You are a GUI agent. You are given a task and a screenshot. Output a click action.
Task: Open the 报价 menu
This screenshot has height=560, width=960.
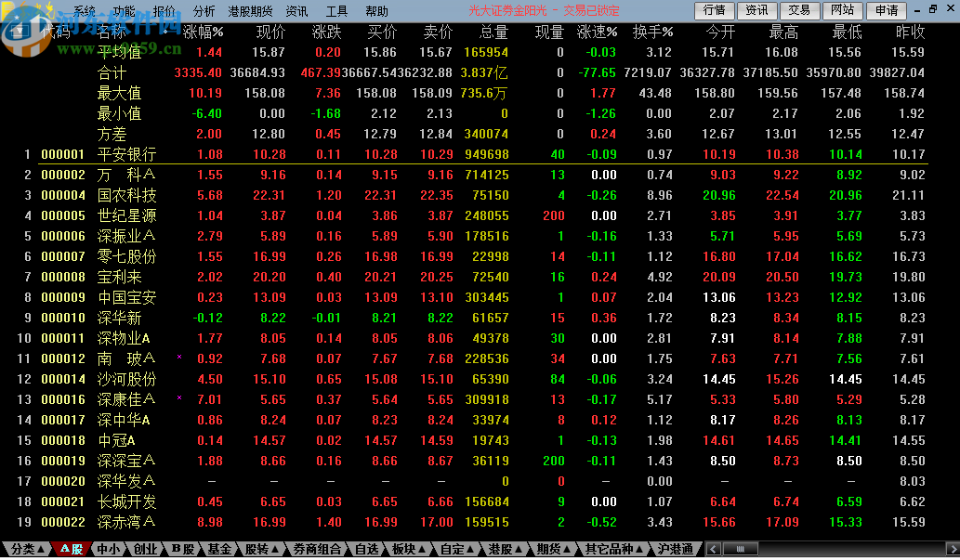point(164,11)
